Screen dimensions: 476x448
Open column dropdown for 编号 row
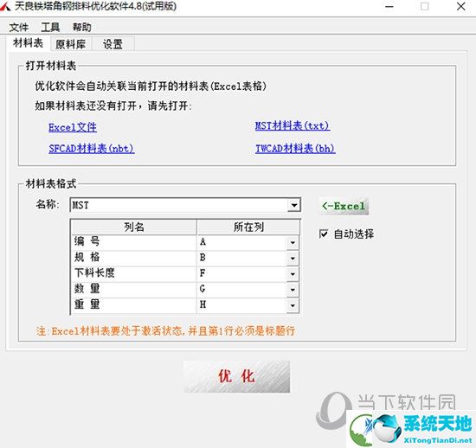(293, 243)
